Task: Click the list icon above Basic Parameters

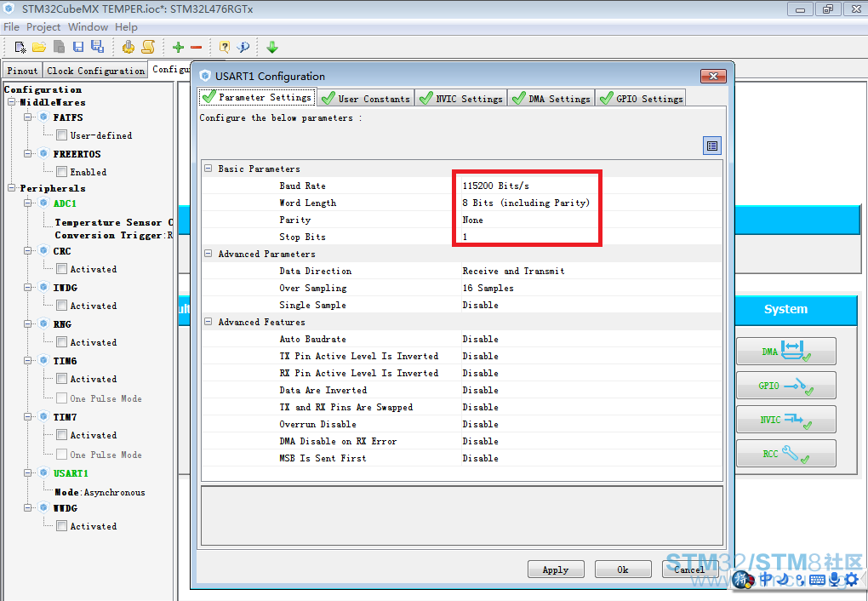Action: point(712,146)
